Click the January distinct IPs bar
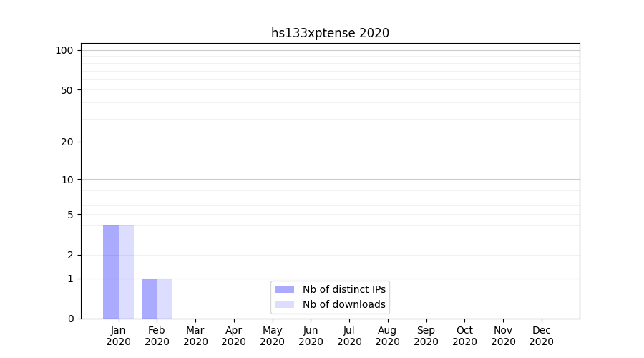Image resolution: width=644 pixels, height=358 pixels. point(111,272)
